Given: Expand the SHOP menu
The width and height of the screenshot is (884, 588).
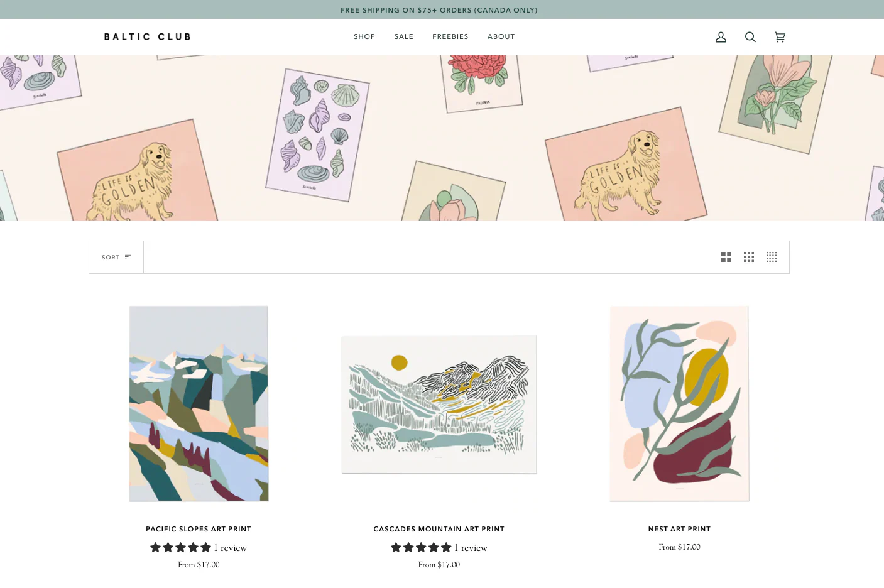Looking at the screenshot, I should (x=364, y=36).
